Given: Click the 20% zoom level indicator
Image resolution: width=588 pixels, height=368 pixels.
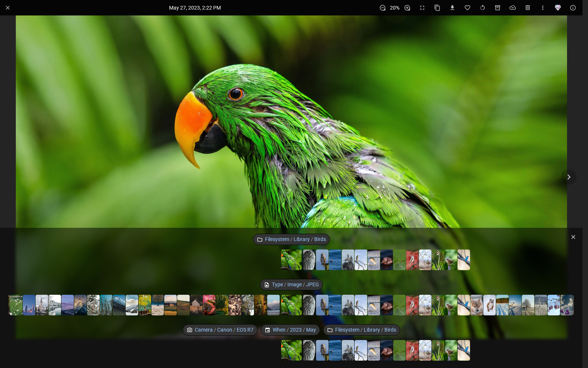Looking at the screenshot, I should pyautogui.click(x=395, y=8).
